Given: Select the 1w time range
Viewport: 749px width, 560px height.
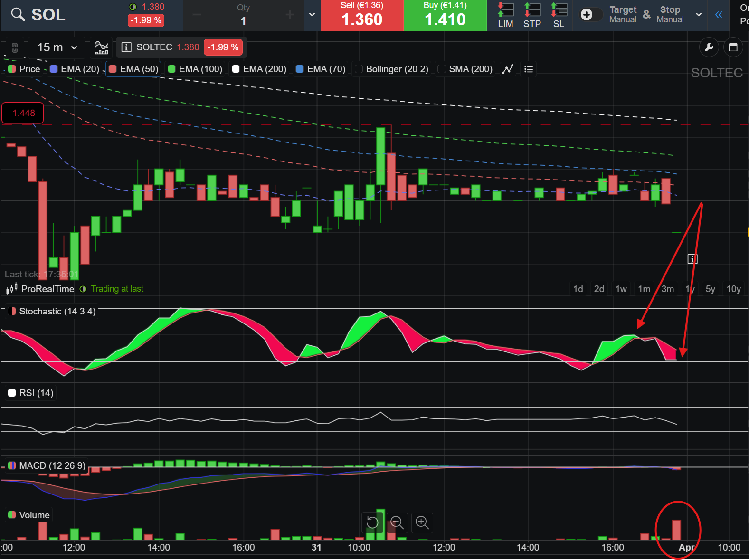Looking at the screenshot, I should click(x=621, y=289).
